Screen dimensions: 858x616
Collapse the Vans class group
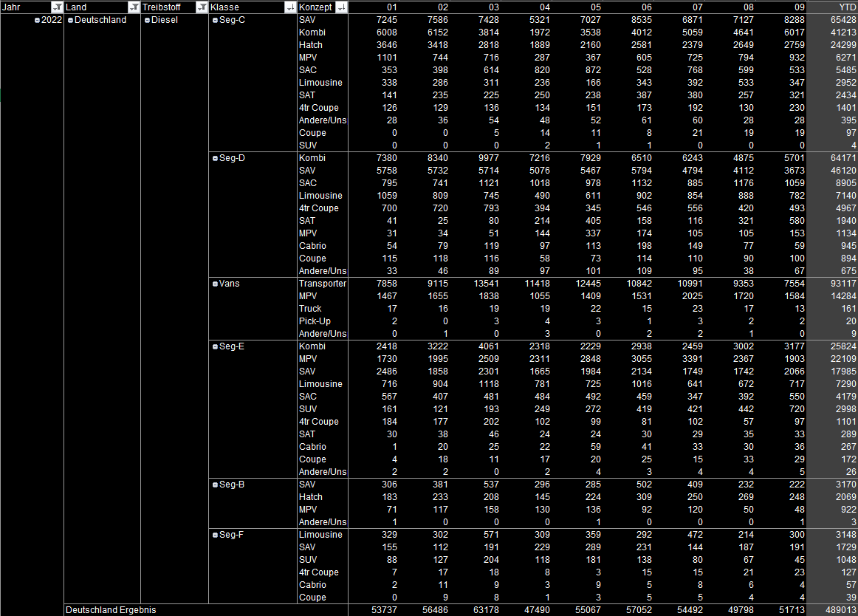[x=215, y=284]
